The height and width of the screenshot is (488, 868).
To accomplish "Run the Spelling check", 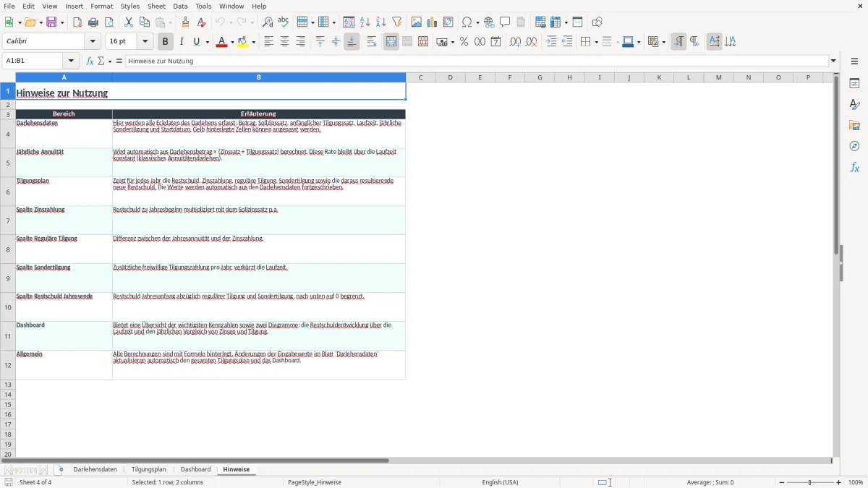I will point(284,22).
